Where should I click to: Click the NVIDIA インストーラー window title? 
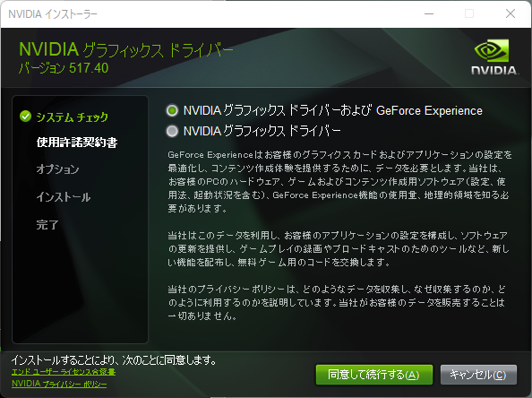53,14
